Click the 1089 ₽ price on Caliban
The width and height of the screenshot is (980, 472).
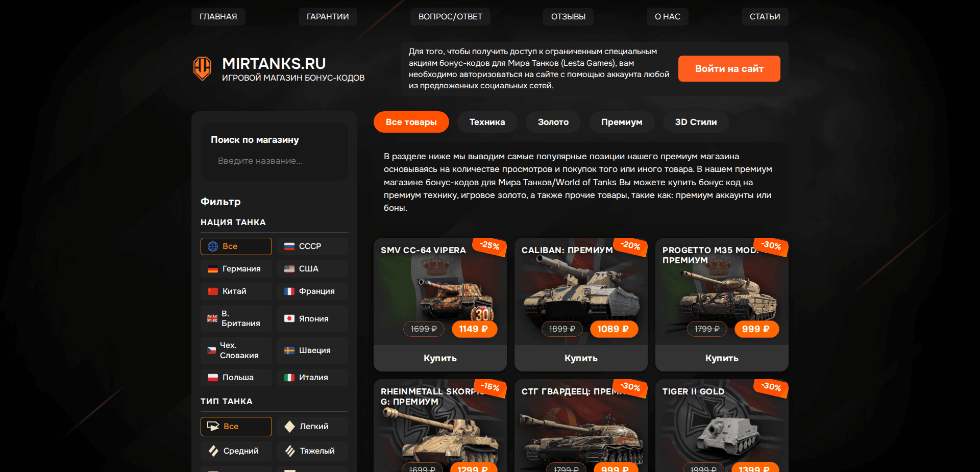(614, 329)
